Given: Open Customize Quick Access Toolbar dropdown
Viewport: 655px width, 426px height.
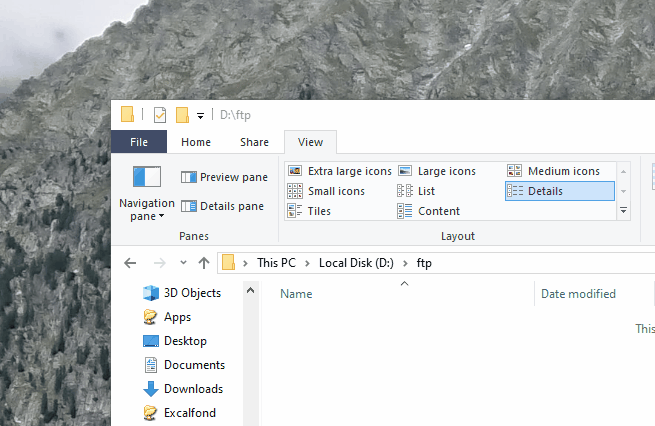Looking at the screenshot, I should pos(201,116).
